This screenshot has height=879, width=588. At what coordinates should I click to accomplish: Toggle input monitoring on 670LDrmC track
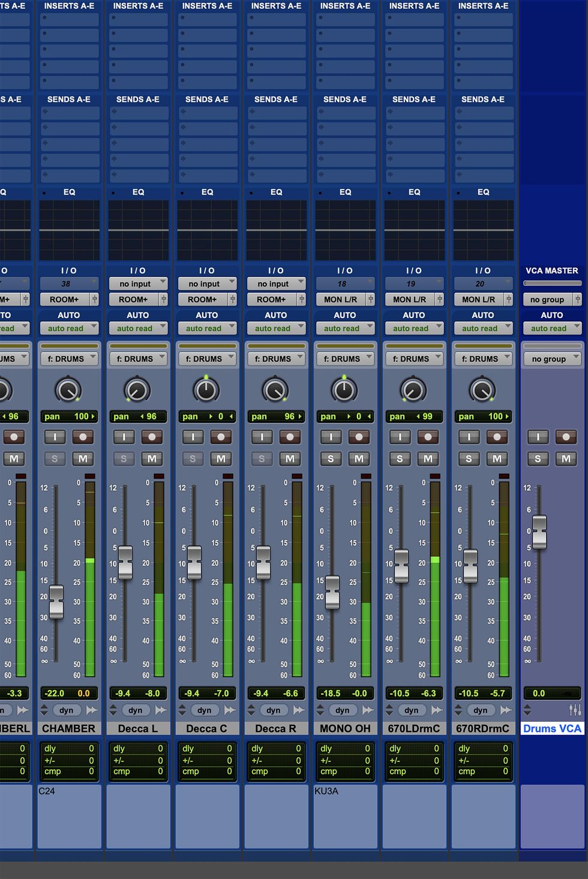click(400, 437)
